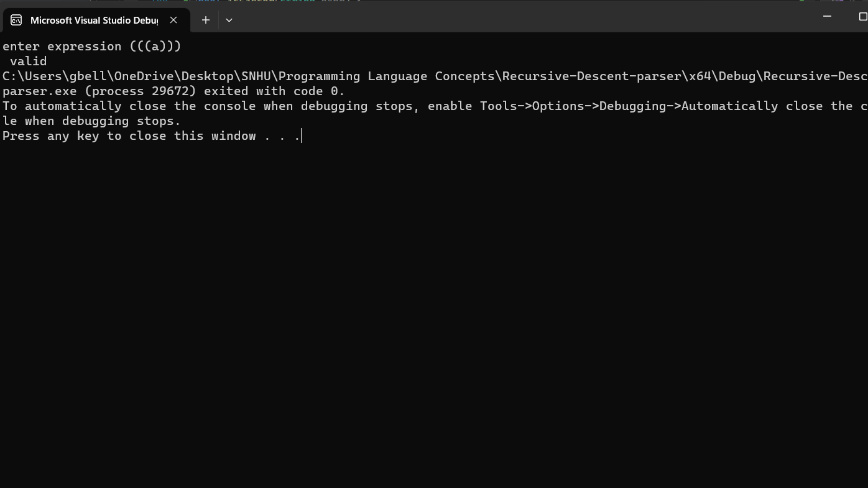The width and height of the screenshot is (868, 488).
Task: Click the blinking cursor in the console
Action: (x=300, y=136)
